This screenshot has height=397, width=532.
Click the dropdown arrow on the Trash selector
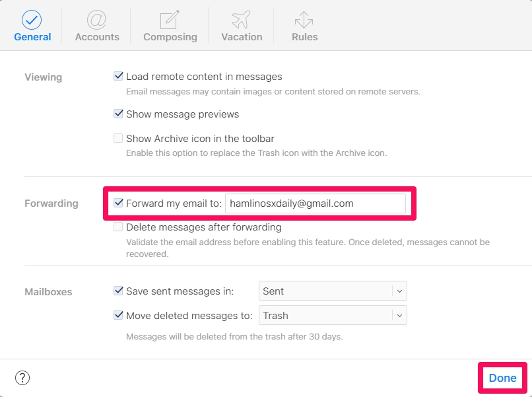click(398, 315)
